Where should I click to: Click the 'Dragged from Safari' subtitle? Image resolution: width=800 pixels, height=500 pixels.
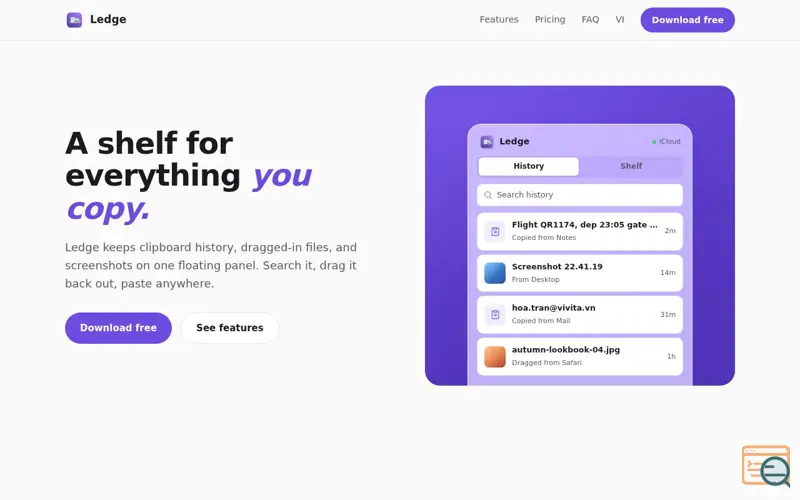point(546,363)
